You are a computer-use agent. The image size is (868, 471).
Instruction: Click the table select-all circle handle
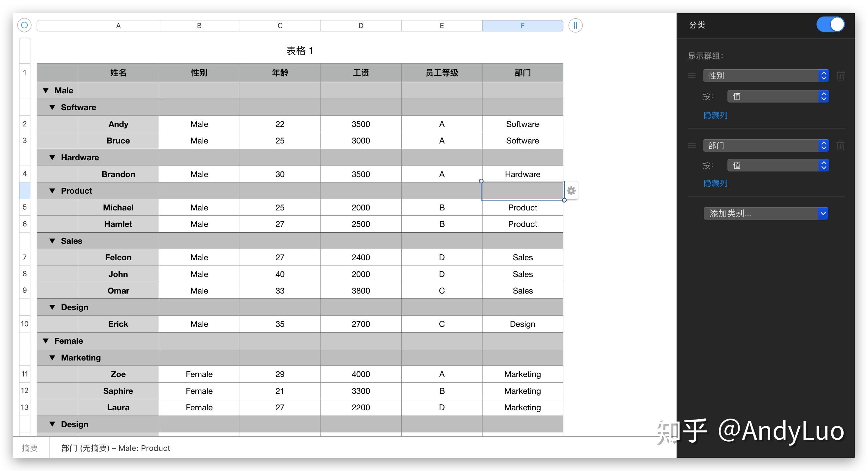(x=24, y=25)
